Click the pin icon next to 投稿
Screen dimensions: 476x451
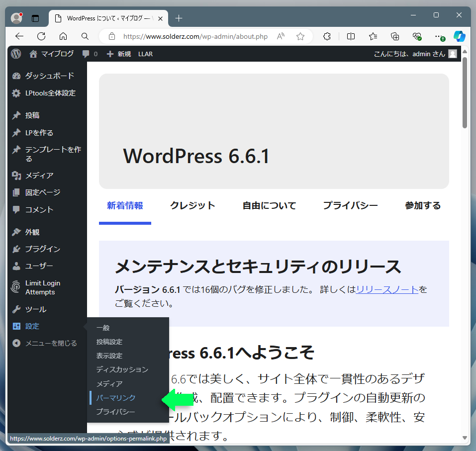[16, 115]
